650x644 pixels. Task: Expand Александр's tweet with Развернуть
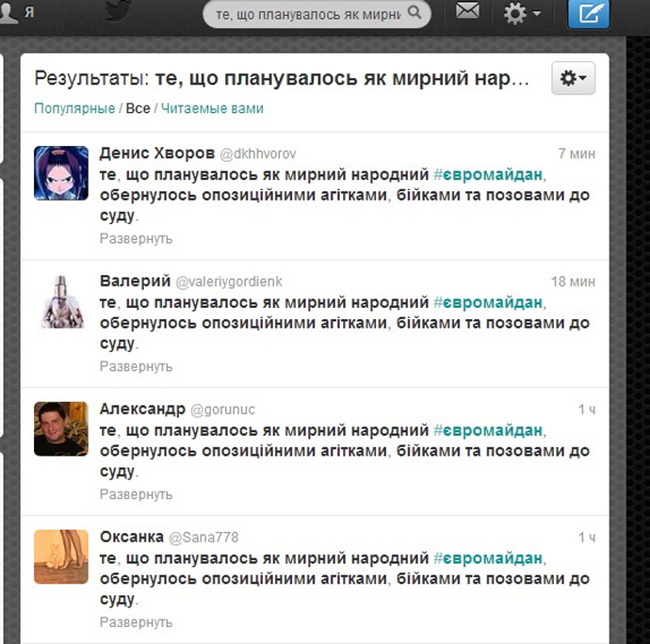coord(136,494)
